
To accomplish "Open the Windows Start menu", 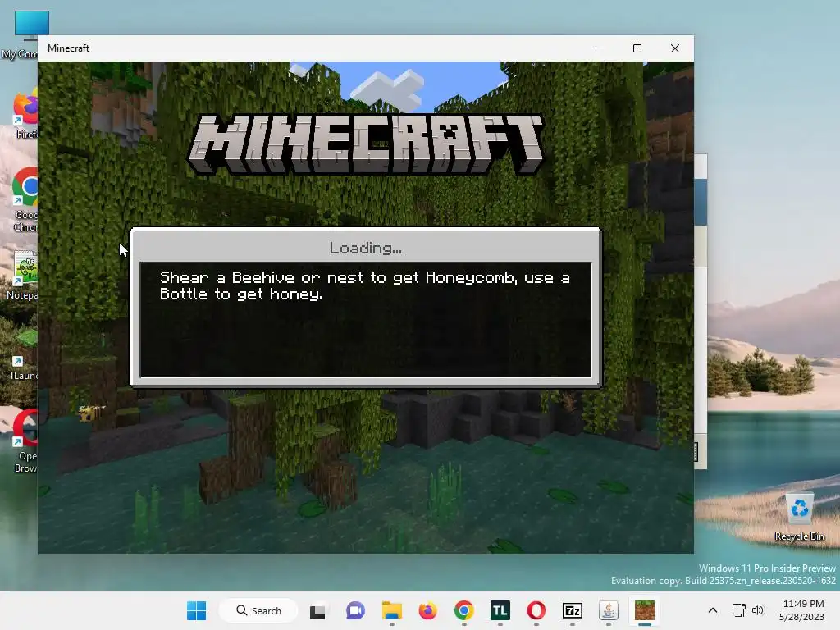I will coord(196,610).
